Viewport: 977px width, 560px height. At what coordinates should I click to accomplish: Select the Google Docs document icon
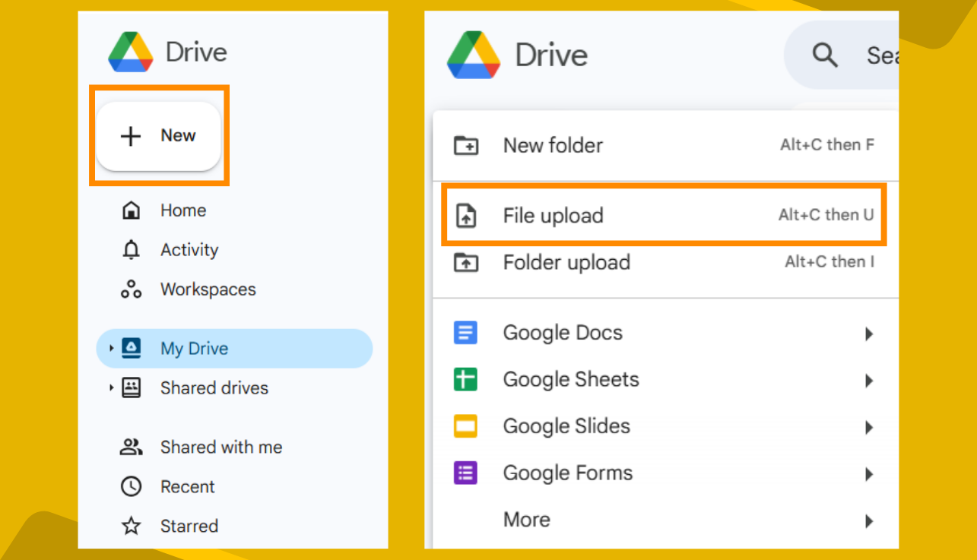[465, 333]
